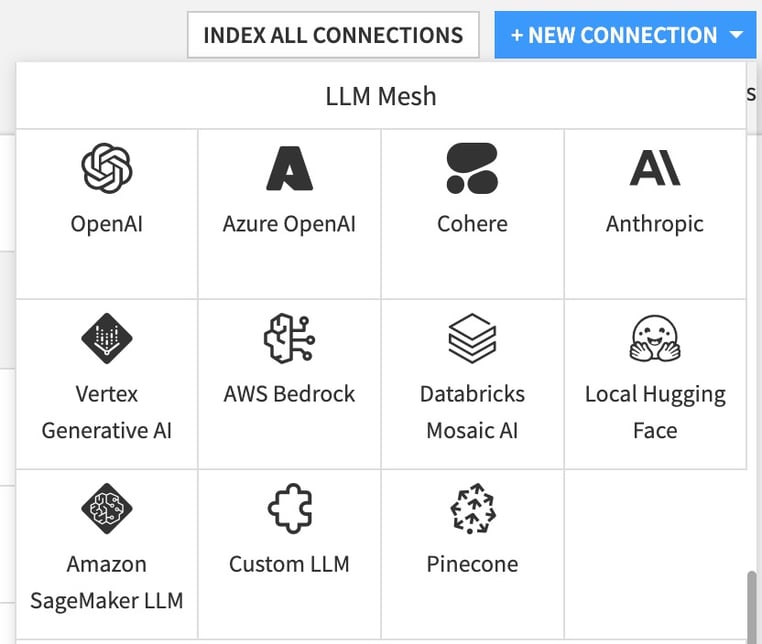Viewport: 762px width, 644px height.
Task: Select the AWS Bedrock text label
Action: click(x=289, y=393)
